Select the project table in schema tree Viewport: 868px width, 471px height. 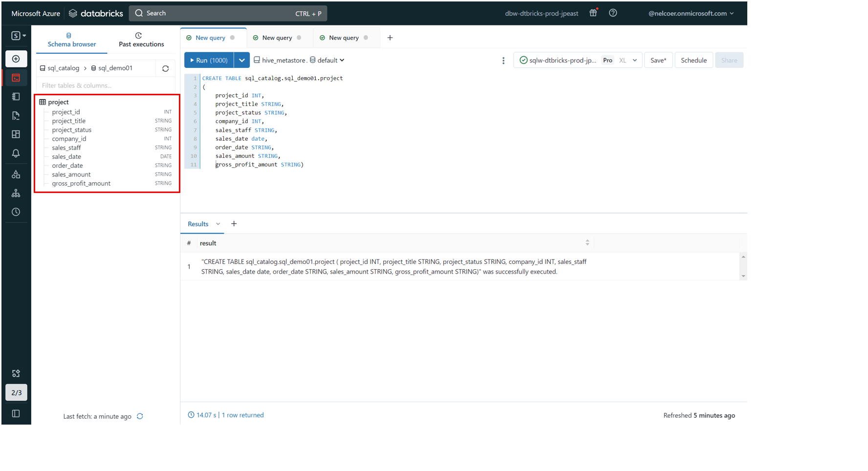58,102
